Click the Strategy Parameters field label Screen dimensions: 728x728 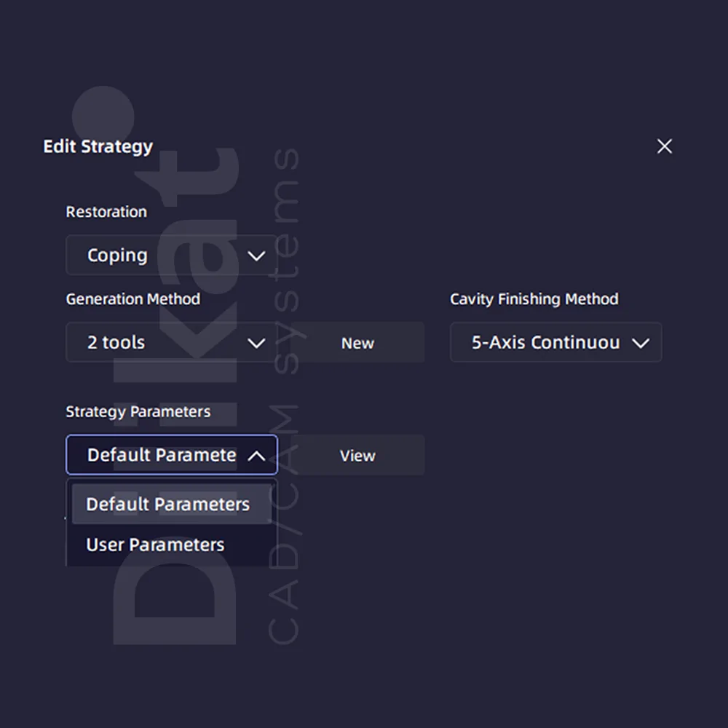(138, 412)
